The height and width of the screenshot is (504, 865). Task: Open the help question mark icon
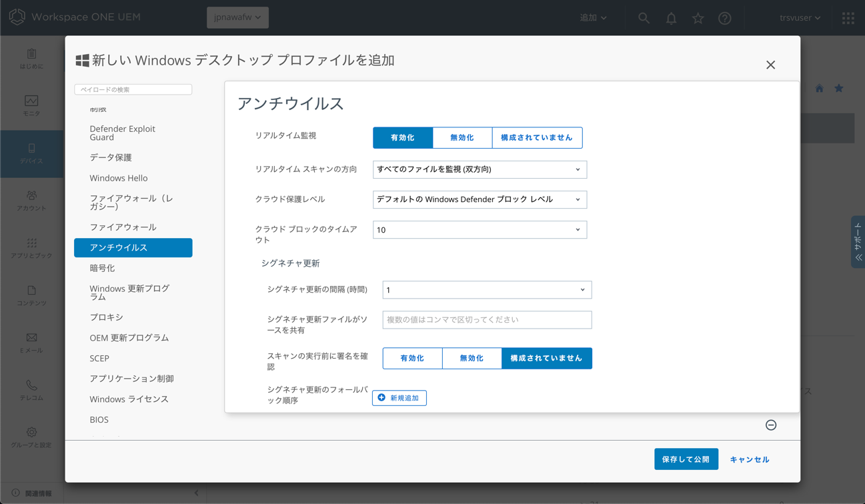(x=725, y=18)
